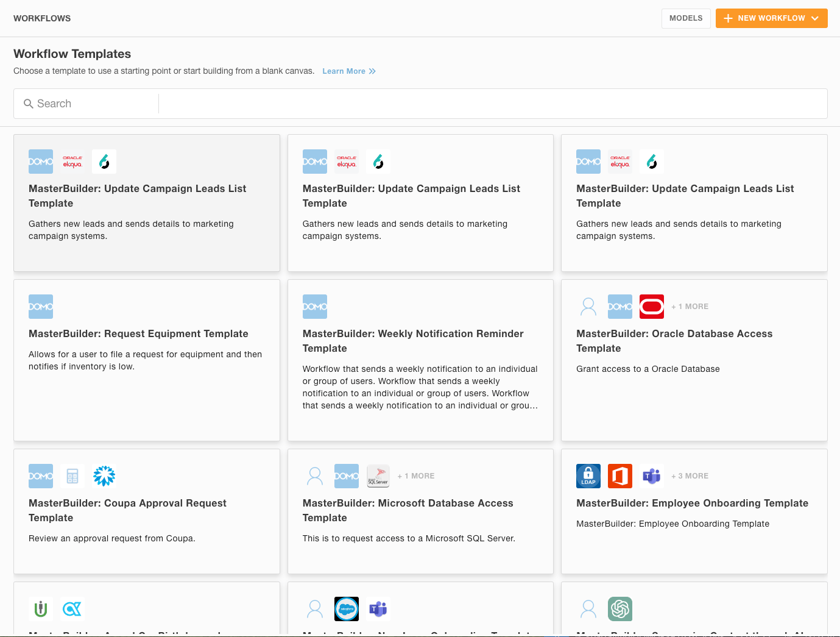Click the Domo icon on Request Equipment card
This screenshot has width=840, height=637.
(41, 307)
